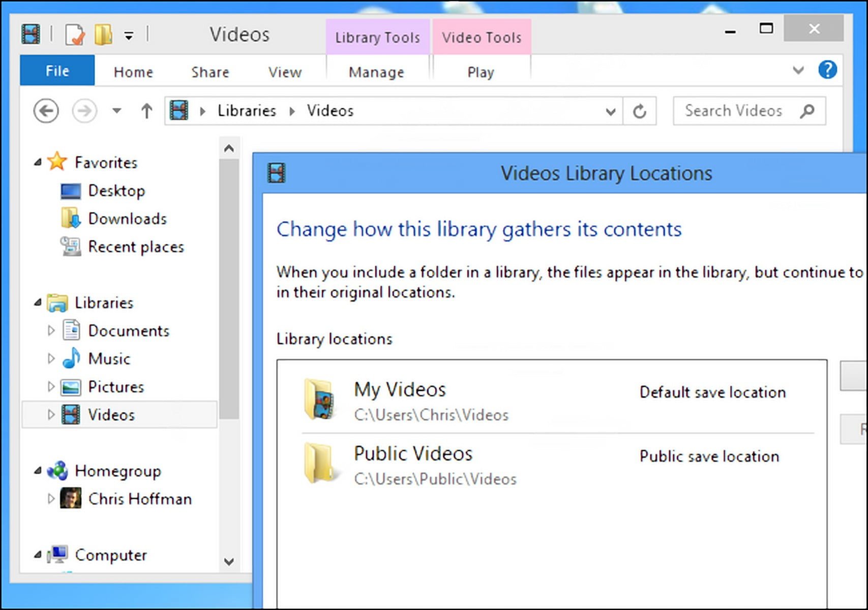868x610 pixels.
Task: Click Libraries in the address breadcrumb
Action: click(x=247, y=111)
